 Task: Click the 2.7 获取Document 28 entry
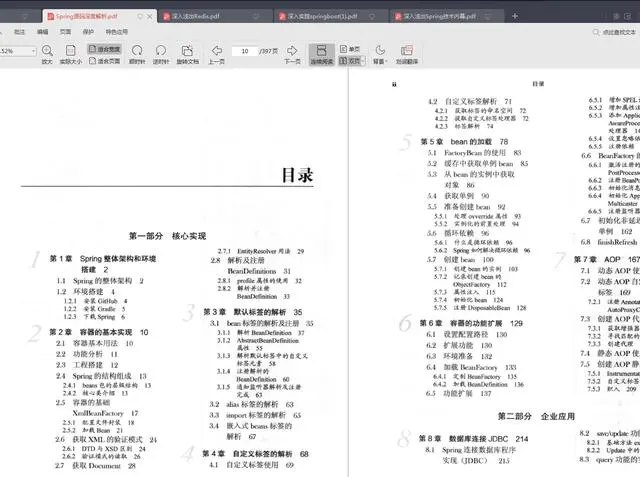click(95, 466)
